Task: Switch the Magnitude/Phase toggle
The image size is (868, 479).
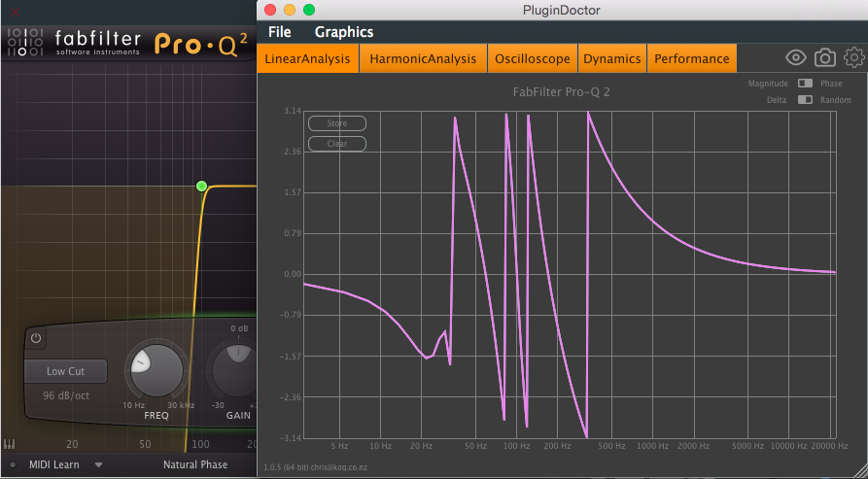Action: click(805, 84)
